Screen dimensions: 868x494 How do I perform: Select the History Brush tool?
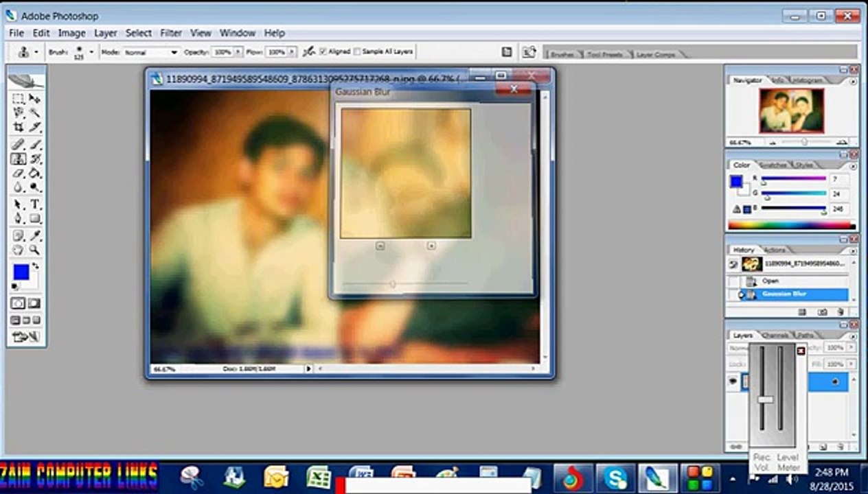tap(34, 159)
